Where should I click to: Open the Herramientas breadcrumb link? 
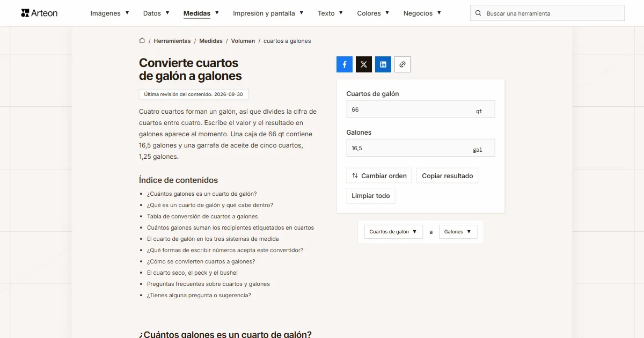172,41
